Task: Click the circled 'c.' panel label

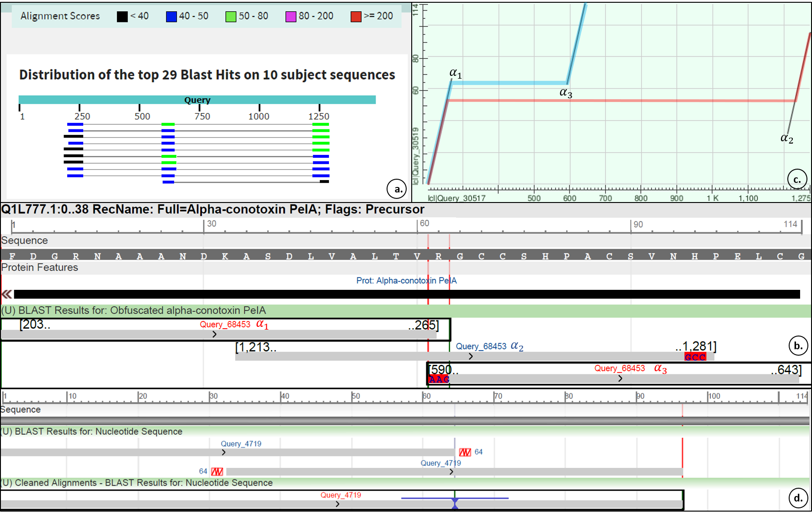Action: (x=797, y=179)
